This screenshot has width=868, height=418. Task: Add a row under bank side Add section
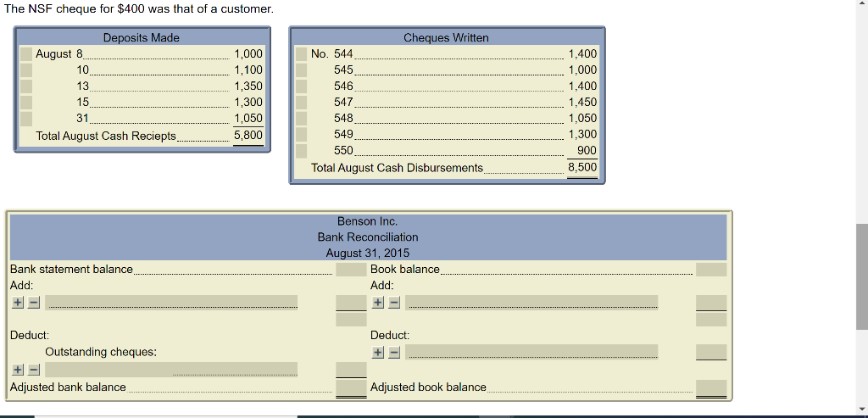(18, 303)
